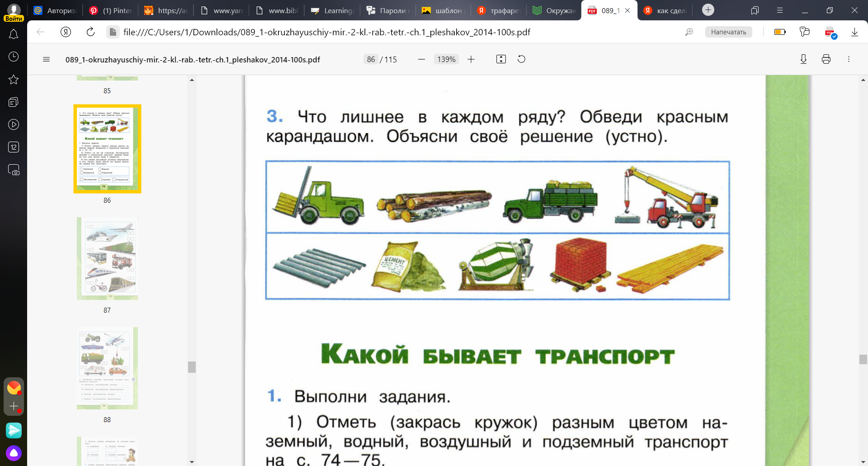Click the page number field 86
This screenshot has width=868, height=466.
click(371, 59)
